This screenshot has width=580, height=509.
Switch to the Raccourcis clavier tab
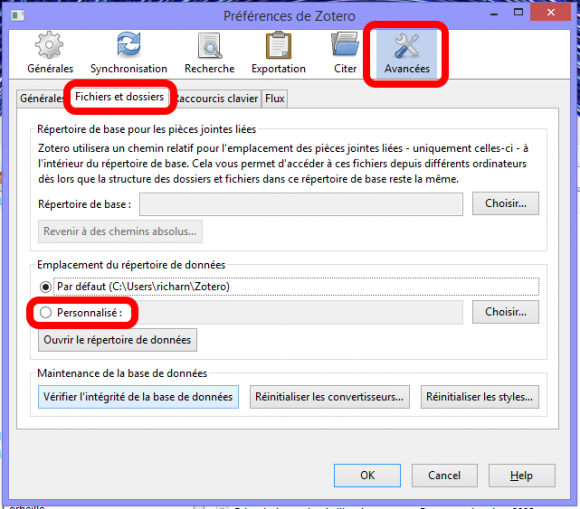click(217, 99)
